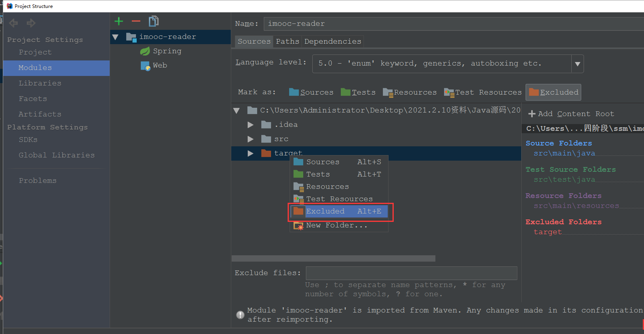The height and width of the screenshot is (334, 644).
Task: Click the module Name input field
Action: tap(454, 24)
